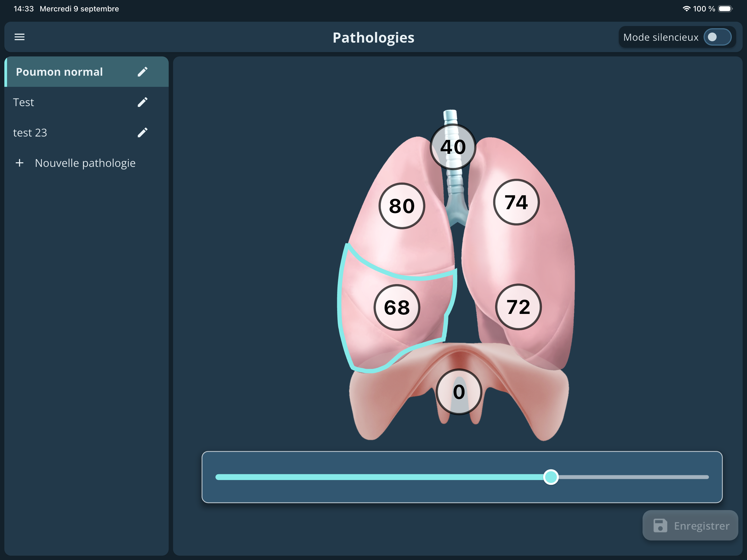Image resolution: width=747 pixels, height=560 pixels.
Task: Select the Test pathology entry
Action: [x=86, y=102]
